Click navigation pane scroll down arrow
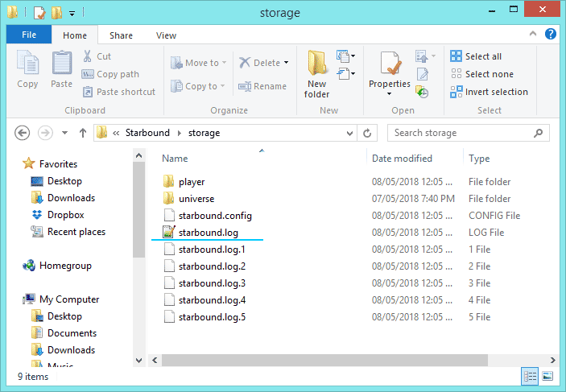The image size is (566, 392). [139, 360]
